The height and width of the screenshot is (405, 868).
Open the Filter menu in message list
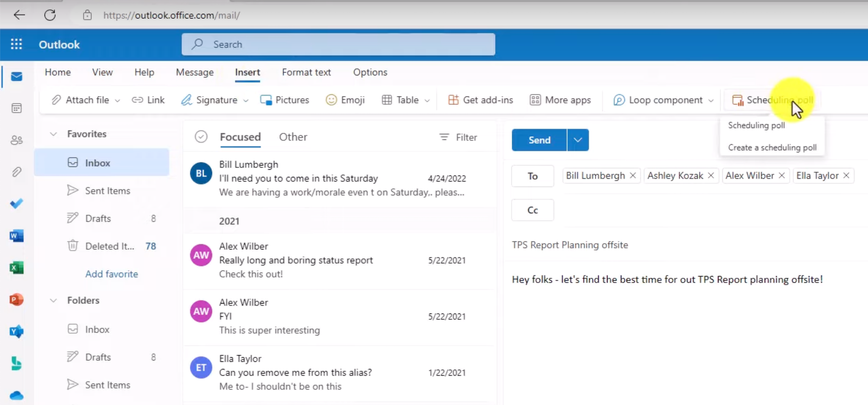point(458,137)
